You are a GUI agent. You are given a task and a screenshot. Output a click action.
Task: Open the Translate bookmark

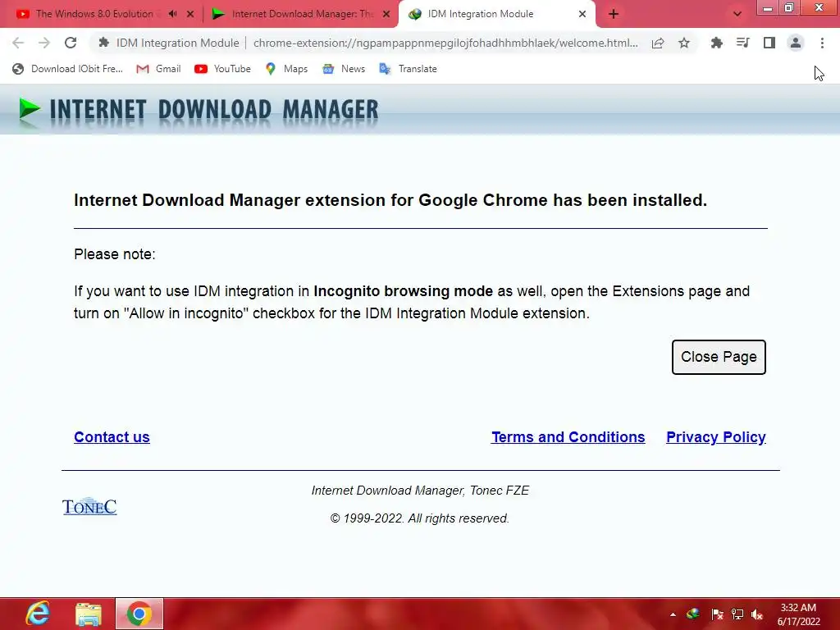click(409, 69)
